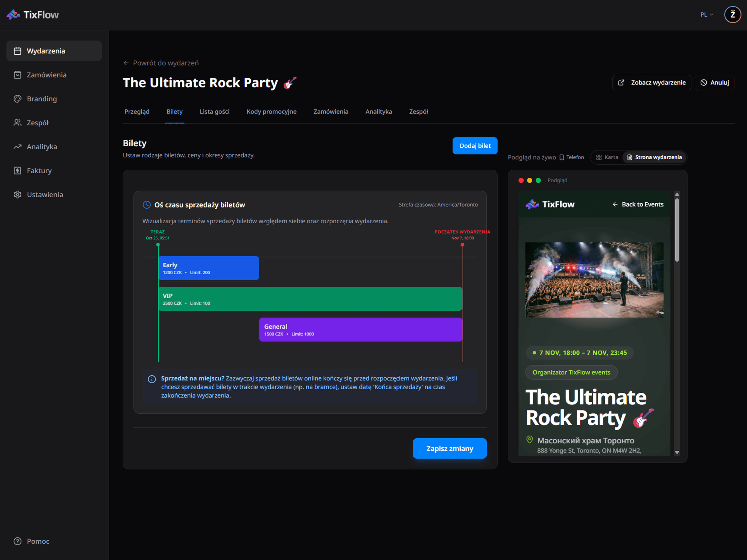Click the cancel circle icon on Anuluj

pyautogui.click(x=704, y=83)
